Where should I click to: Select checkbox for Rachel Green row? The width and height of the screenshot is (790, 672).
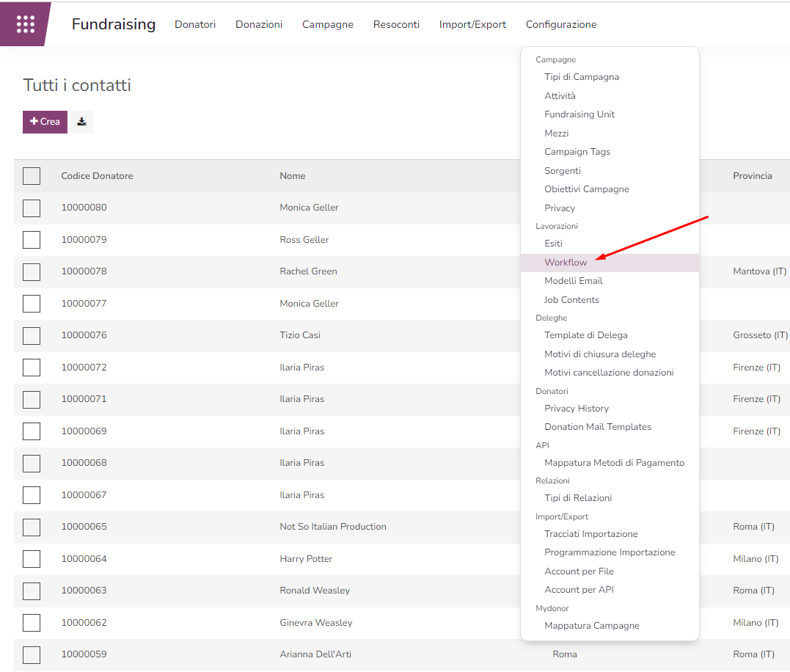tap(32, 272)
